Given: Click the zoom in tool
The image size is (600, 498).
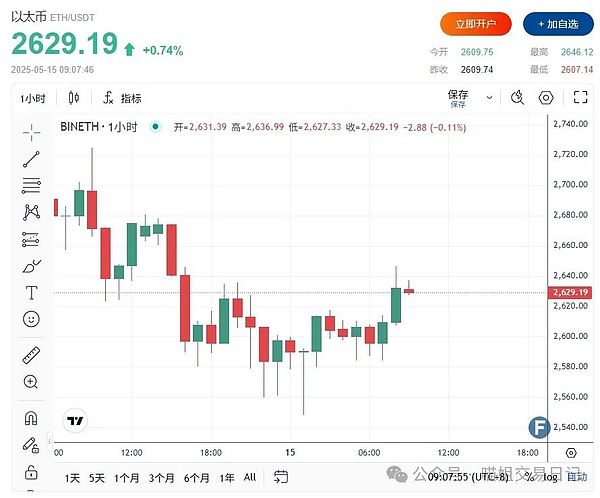Looking at the screenshot, I should pyautogui.click(x=31, y=381).
